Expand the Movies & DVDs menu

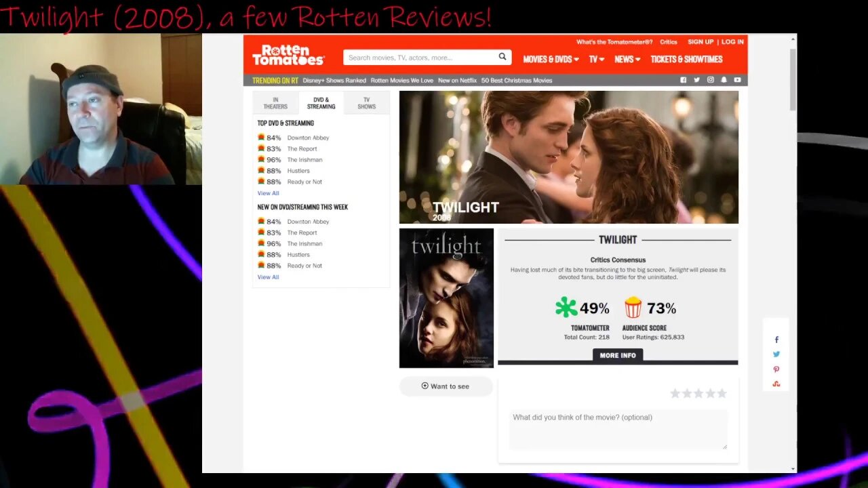click(551, 60)
